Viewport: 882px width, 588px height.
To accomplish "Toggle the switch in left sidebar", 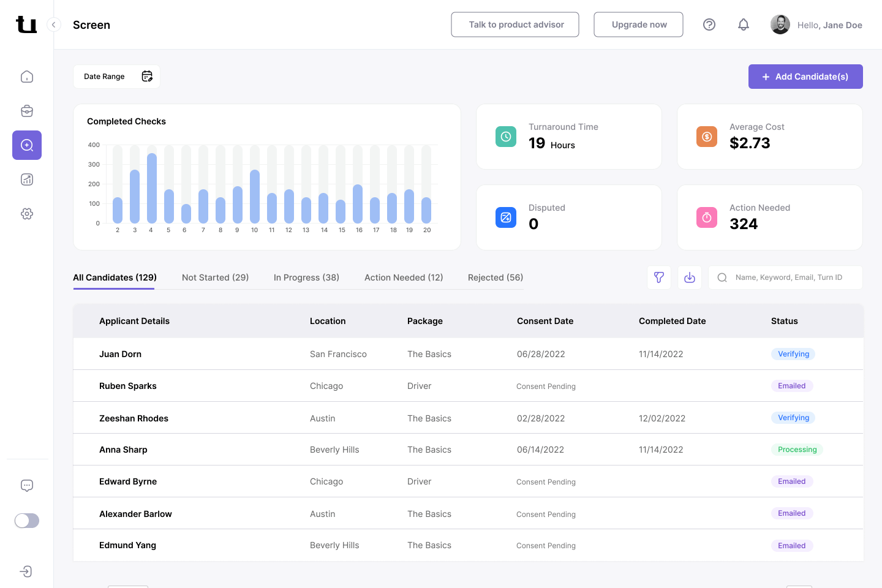I will click(27, 521).
